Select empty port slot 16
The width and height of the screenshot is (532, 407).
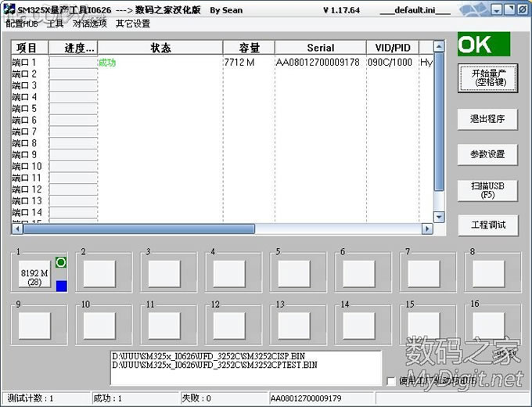pos(489,325)
